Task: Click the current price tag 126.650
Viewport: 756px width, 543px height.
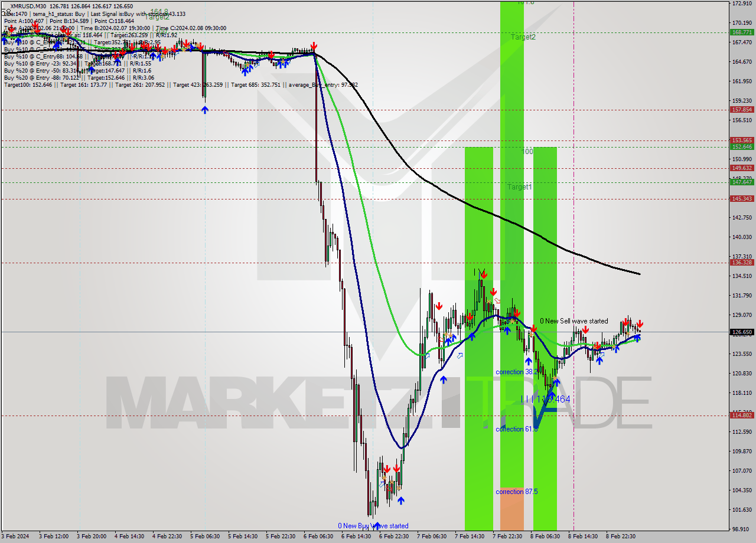Action: click(x=742, y=332)
